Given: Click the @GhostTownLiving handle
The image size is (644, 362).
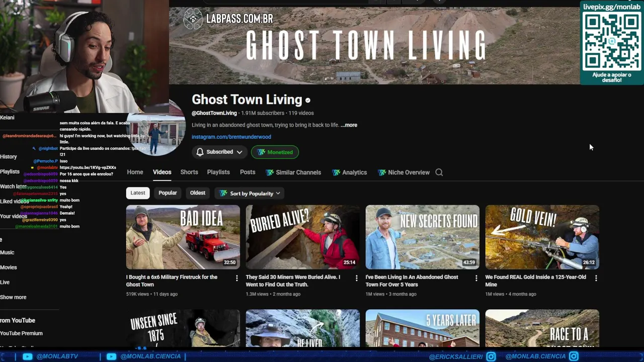Looking at the screenshot, I should pyautogui.click(x=214, y=113).
